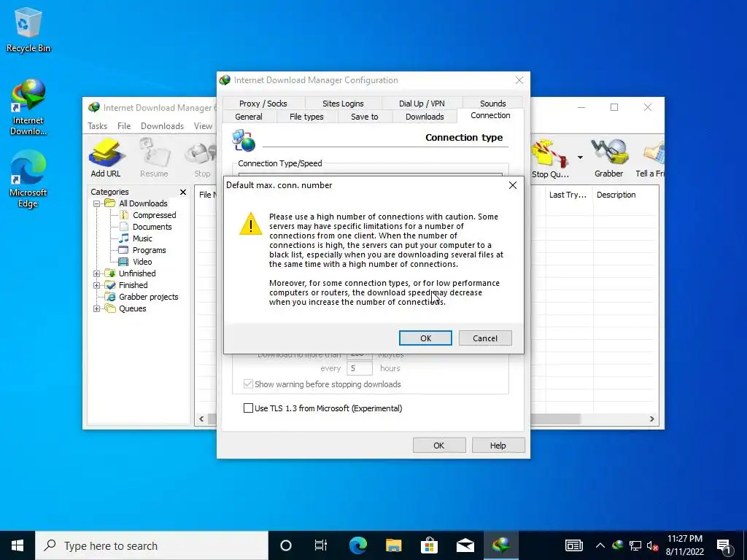Open the Downloads configuration tab
This screenshot has height=560, width=747.
tap(425, 117)
